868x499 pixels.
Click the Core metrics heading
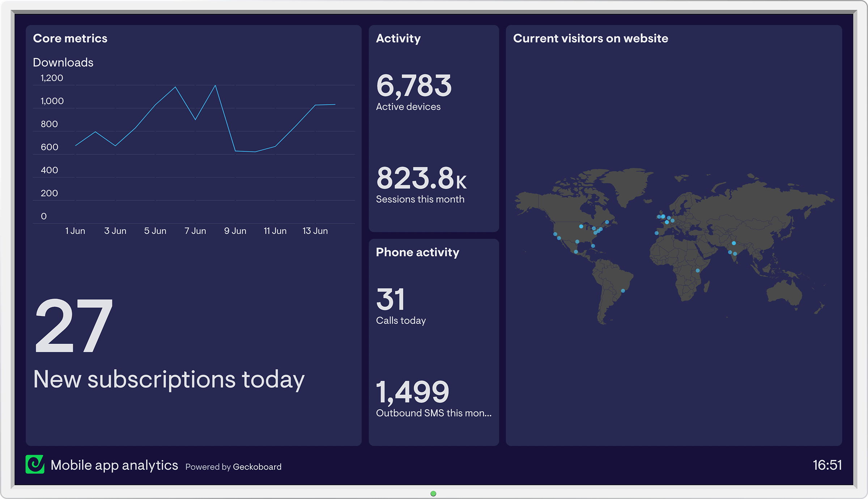coord(70,38)
